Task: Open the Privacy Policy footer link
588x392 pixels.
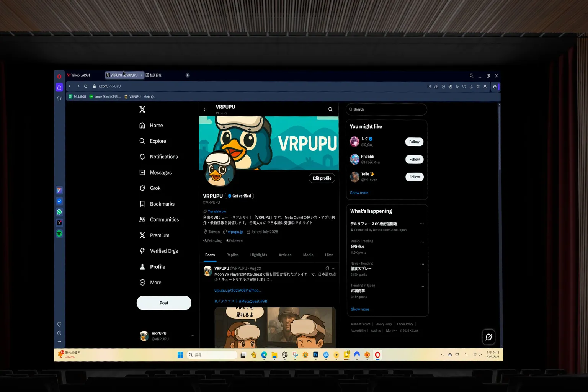Action: click(384, 324)
